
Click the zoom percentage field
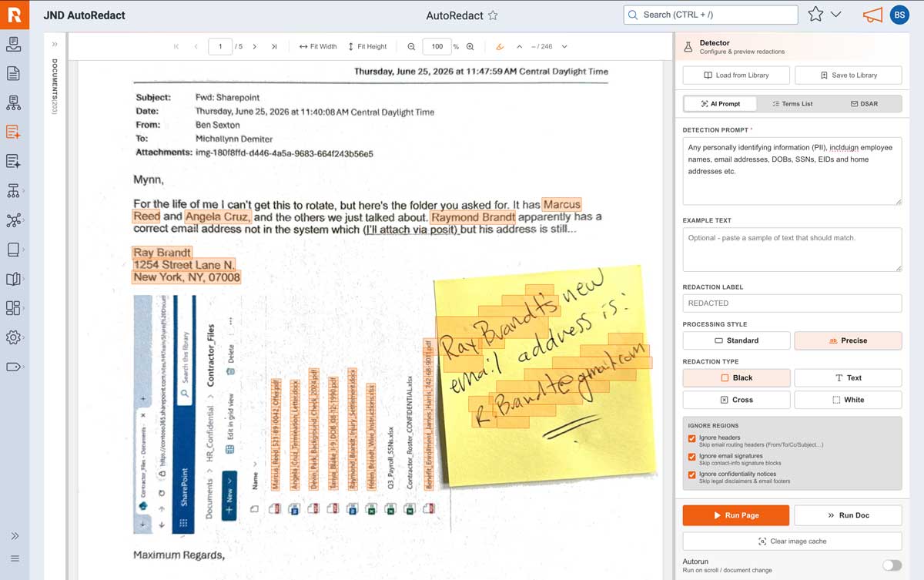click(437, 47)
